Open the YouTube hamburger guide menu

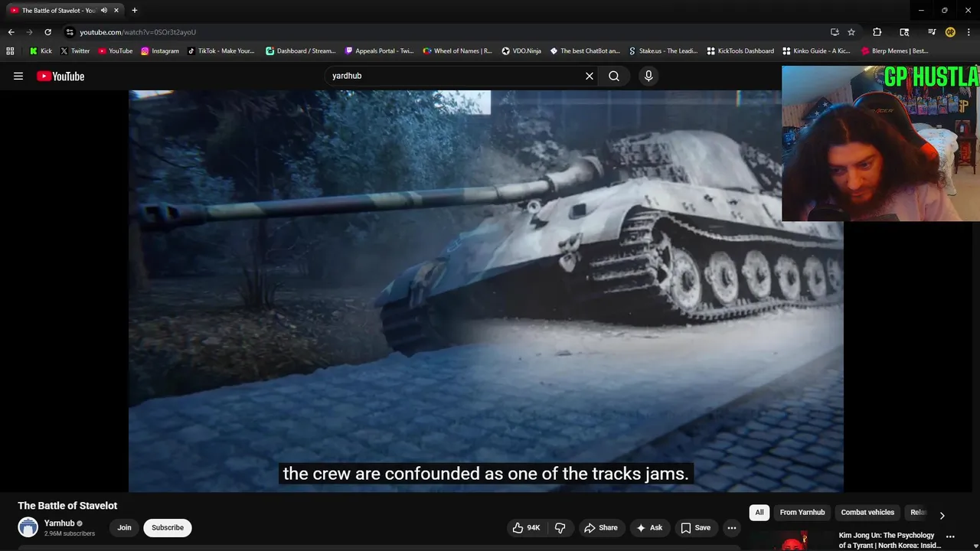pyautogui.click(x=18, y=76)
